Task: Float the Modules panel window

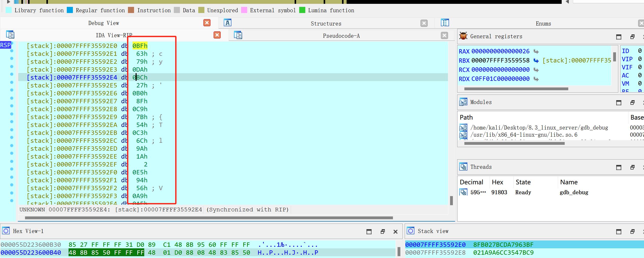Action: (x=633, y=102)
